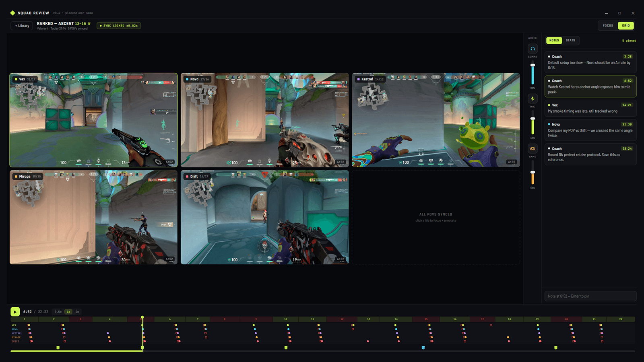Click the match title Ranked — Ascent 13-10
This screenshot has width=644, height=362.
[64, 24]
